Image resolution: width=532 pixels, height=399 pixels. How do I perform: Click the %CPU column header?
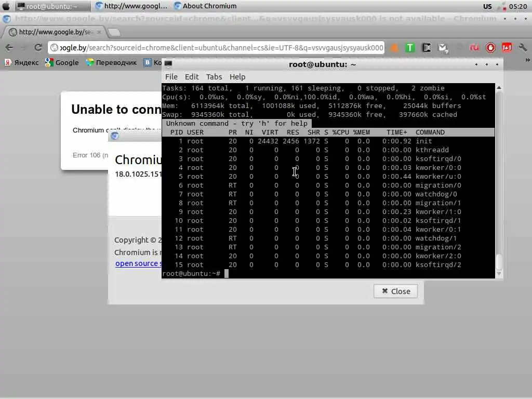(x=341, y=132)
